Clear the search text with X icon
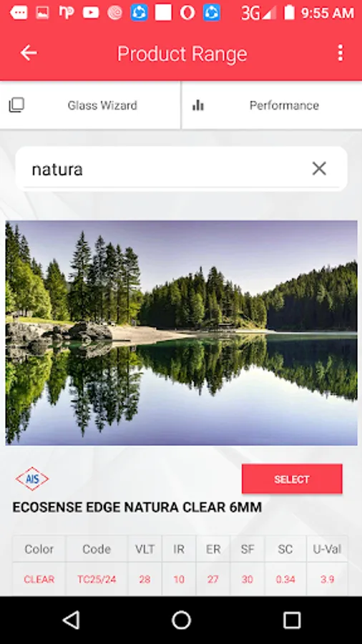The image size is (362, 644). [x=319, y=168]
